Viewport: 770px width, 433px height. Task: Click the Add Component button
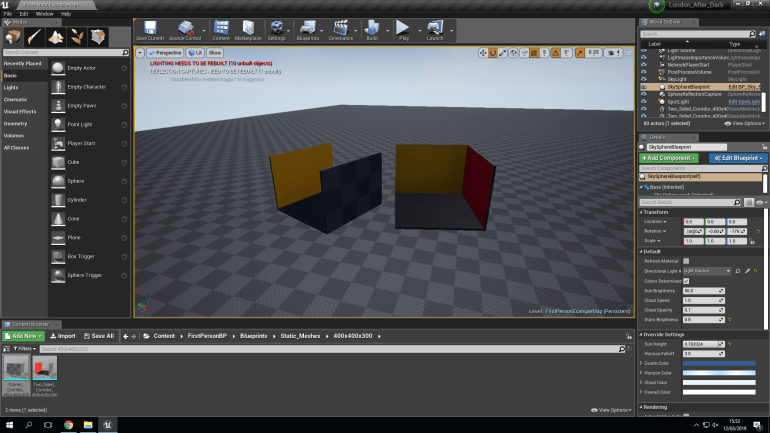(669, 158)
